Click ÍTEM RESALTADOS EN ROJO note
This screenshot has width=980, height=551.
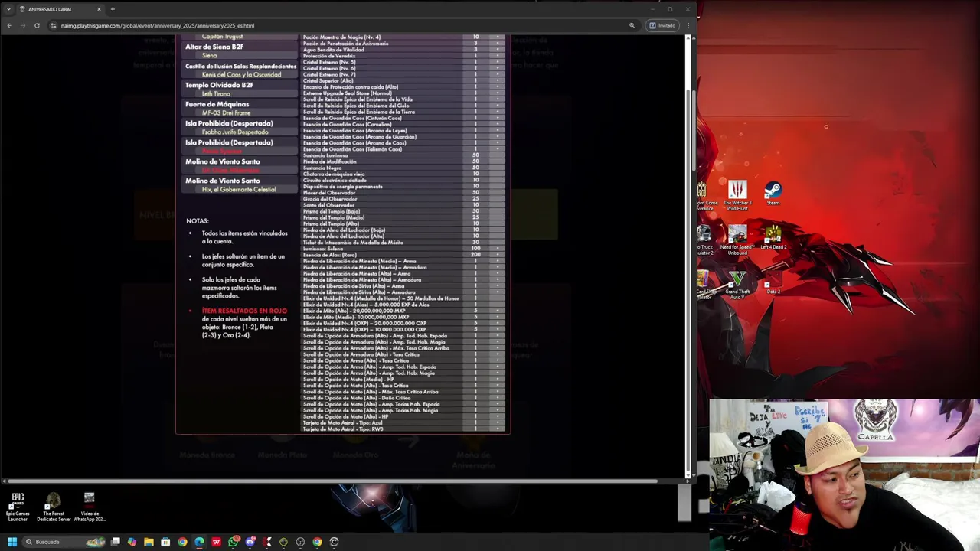pyautogui.click(x=244, y=311)
